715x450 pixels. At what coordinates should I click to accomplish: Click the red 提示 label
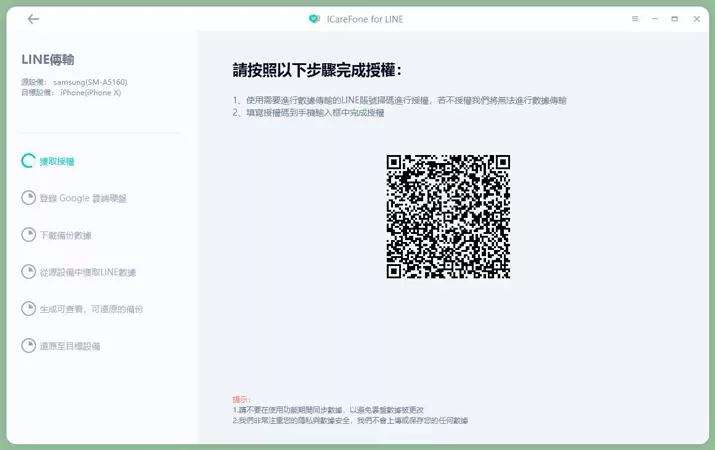(241, 399)
